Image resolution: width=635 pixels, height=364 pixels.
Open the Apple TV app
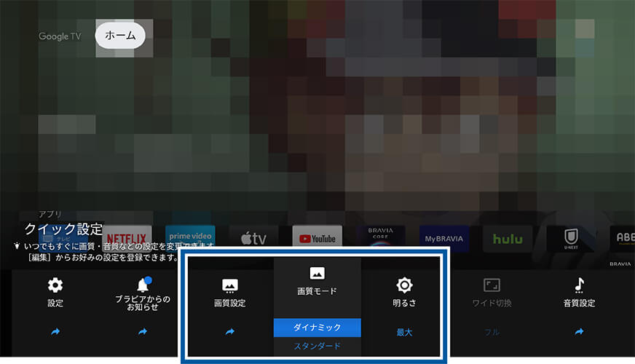click(x=253, y=238)
